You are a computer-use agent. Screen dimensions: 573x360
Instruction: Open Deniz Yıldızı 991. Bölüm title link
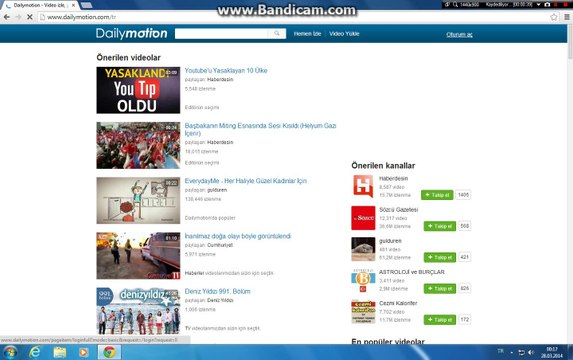217,291
